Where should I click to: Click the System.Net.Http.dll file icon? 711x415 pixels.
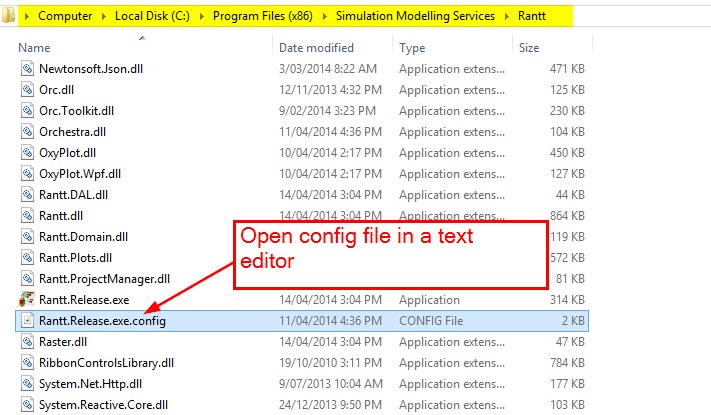(x=27, y=384)
